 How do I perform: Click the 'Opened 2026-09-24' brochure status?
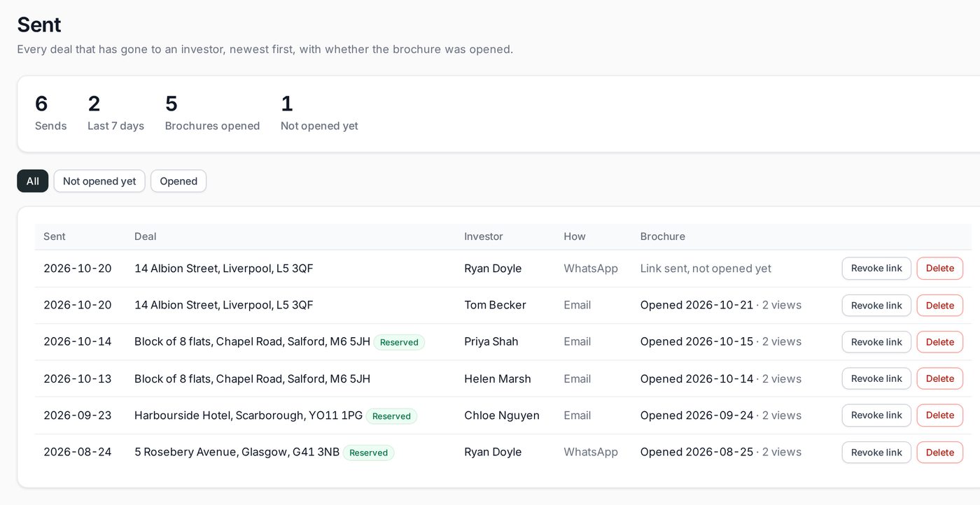[x=697, y=415]
